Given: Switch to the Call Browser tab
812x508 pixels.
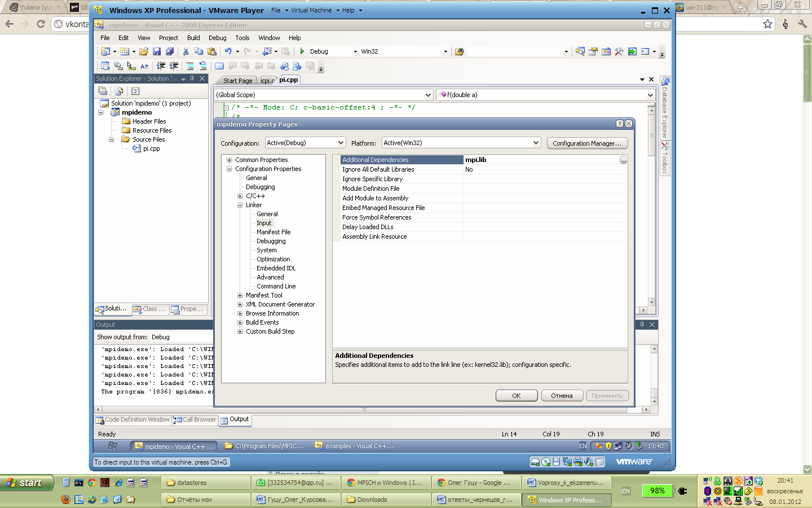Looking at the screenshot, I should [x=195, y=419].
